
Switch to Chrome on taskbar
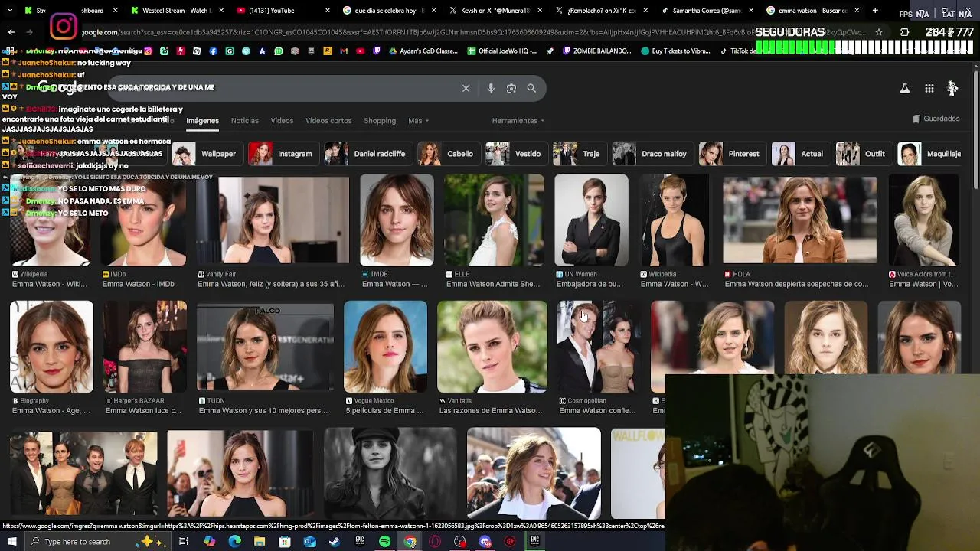click(410, 542)
